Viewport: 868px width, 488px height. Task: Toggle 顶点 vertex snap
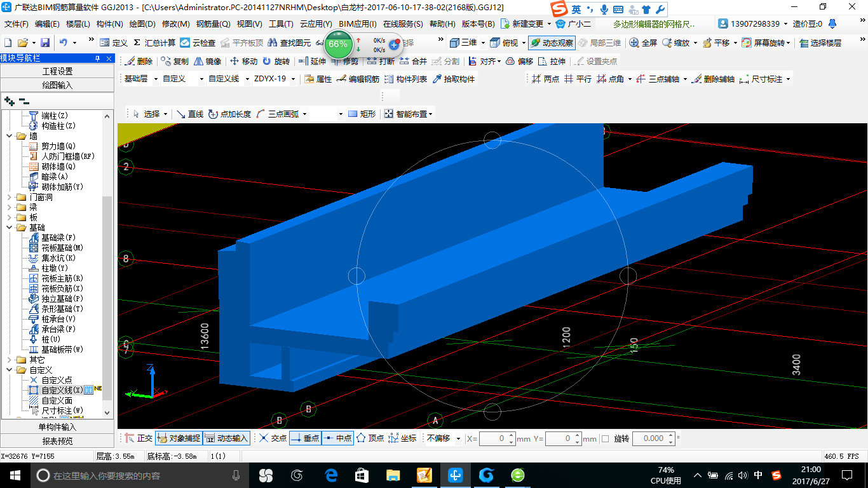370,438
